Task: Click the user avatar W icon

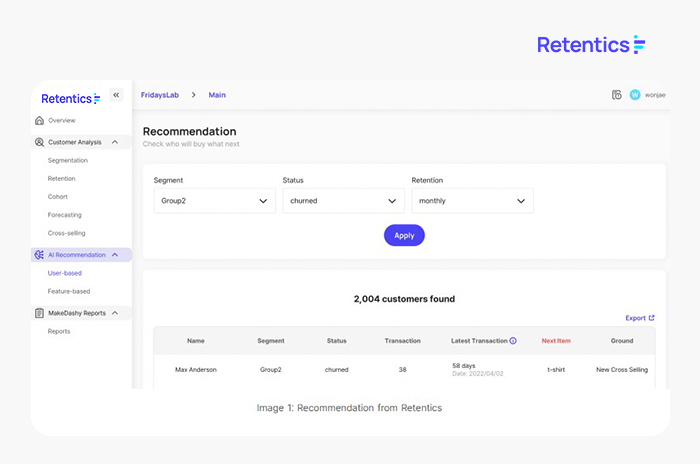Action: (x=635, y=95)
